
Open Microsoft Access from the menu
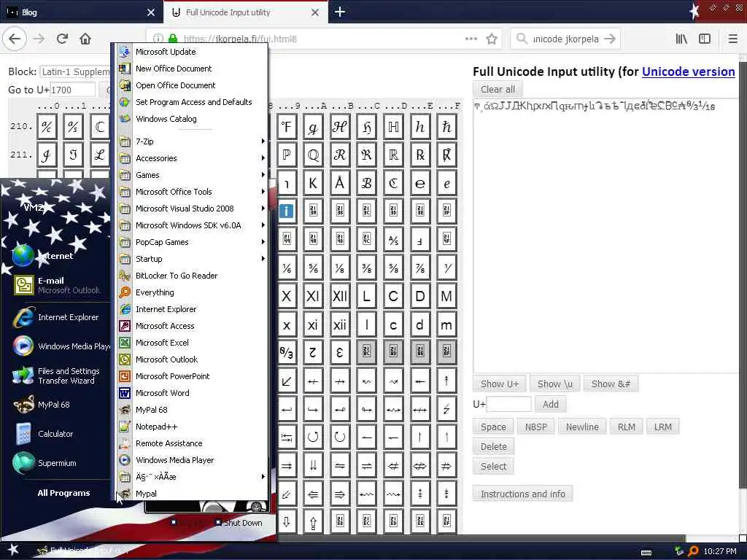coord(165,326)
